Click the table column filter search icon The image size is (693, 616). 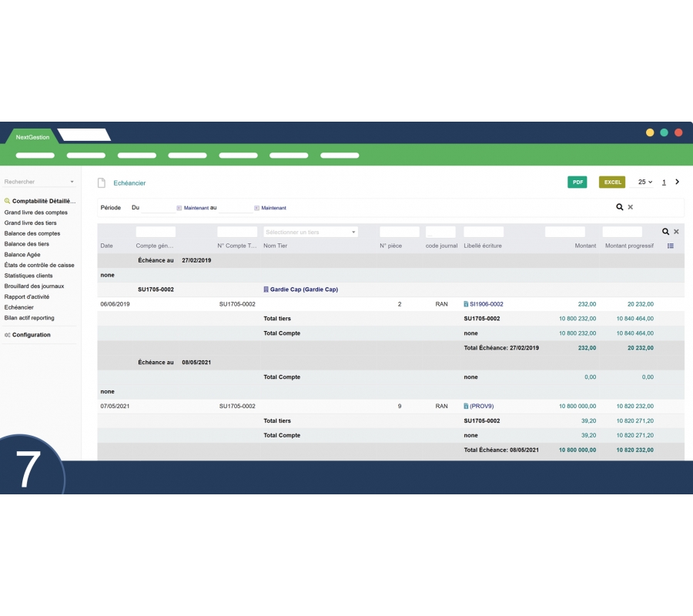click(665, 231)
